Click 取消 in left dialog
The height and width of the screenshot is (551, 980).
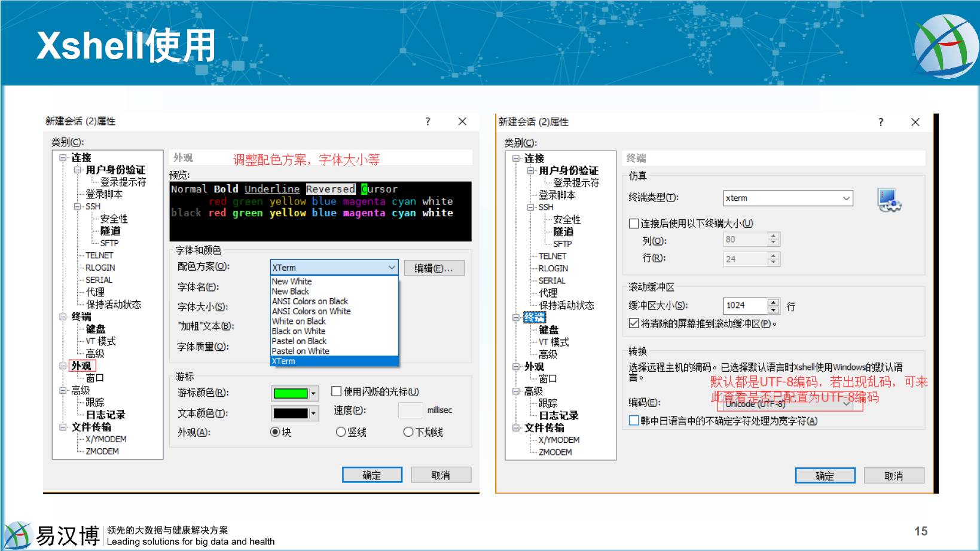441,475
